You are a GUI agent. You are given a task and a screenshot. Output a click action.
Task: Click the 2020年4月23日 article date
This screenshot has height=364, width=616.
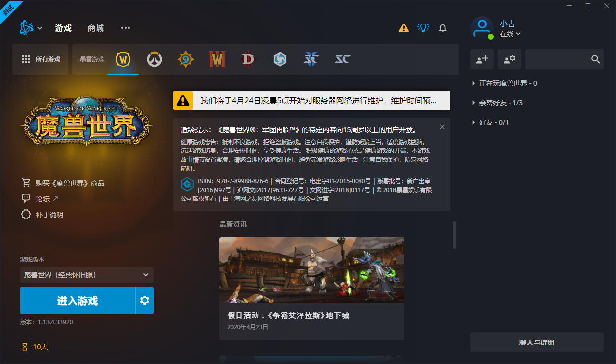click(248, 327)
